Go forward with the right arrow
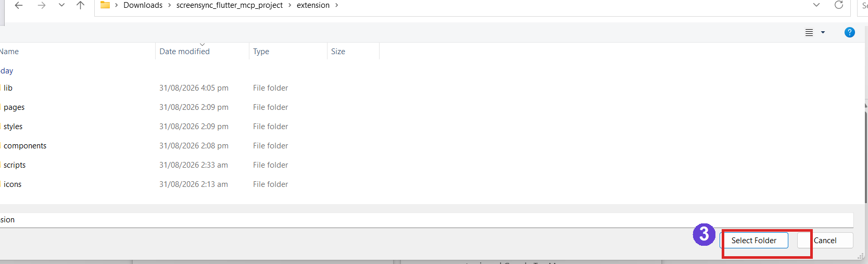Viewport: 868px width, 264px height. tap(42, 5)
